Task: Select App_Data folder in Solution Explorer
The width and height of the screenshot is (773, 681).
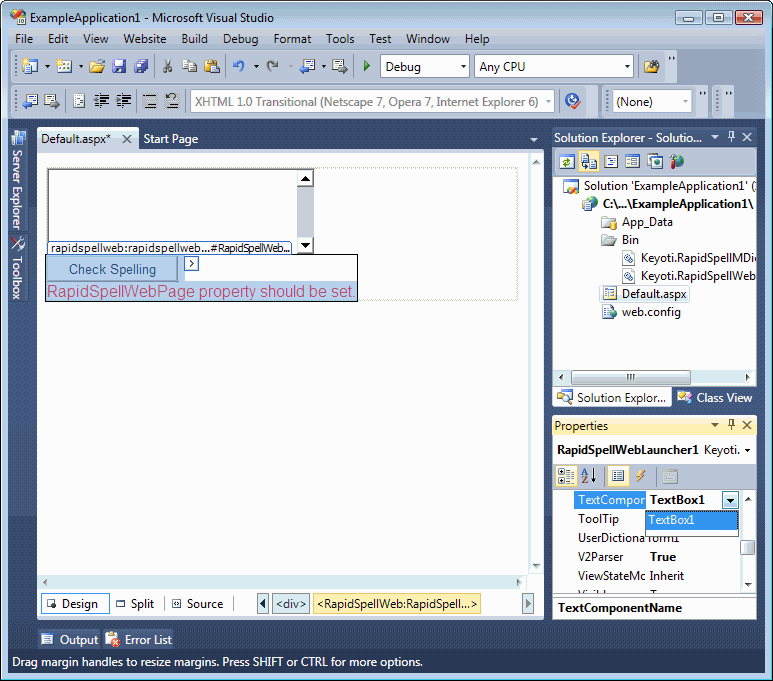Action: (637, 222)
